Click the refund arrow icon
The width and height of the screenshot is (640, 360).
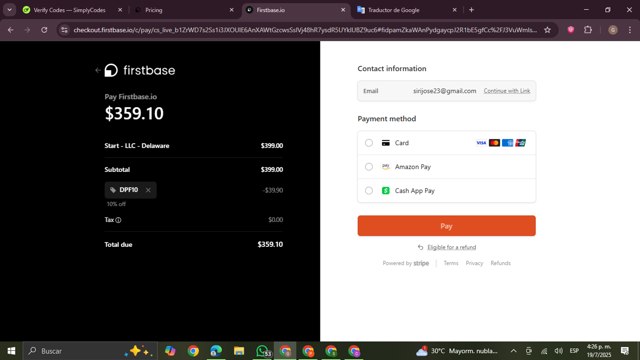pos(420,247)
